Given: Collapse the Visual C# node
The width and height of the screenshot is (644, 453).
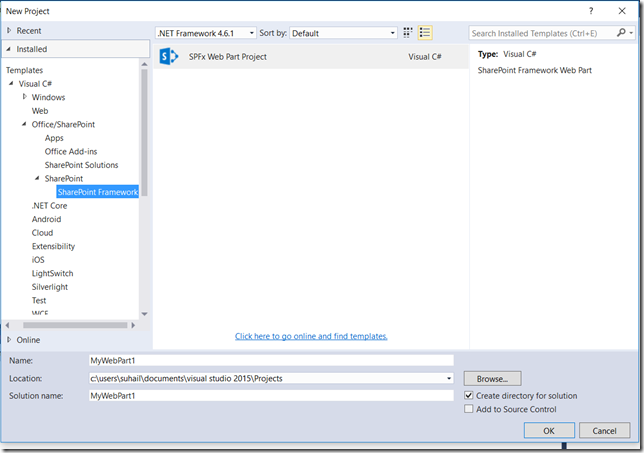Looking at the screenshot, I should point(11,83).
